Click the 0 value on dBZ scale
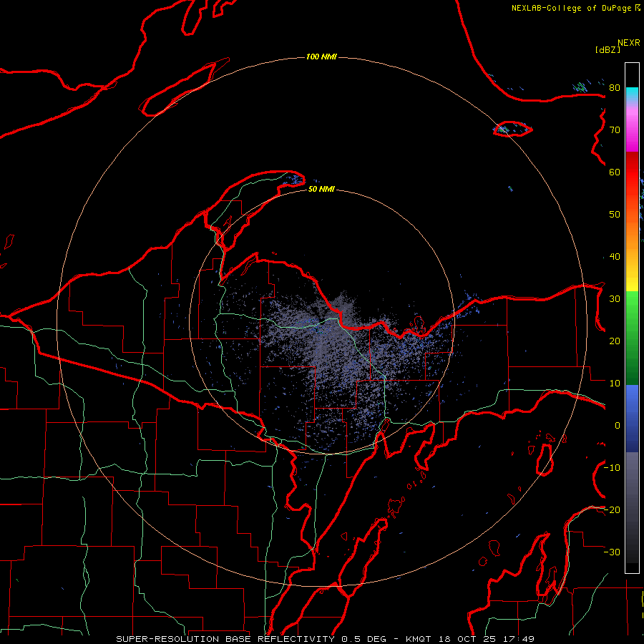This screenshot has height=644, width=644. tap(618, 426)
